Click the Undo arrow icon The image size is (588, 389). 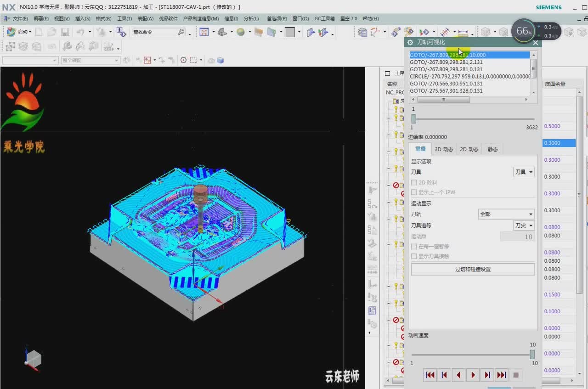(x=80, y=32)
